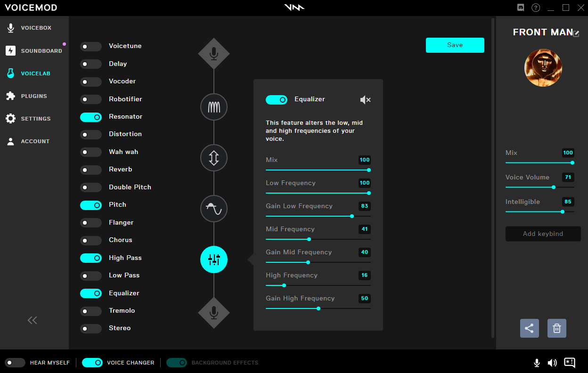Open the Plugins section
The height and width of the screenshot is (373, 588).
[33, 96]
